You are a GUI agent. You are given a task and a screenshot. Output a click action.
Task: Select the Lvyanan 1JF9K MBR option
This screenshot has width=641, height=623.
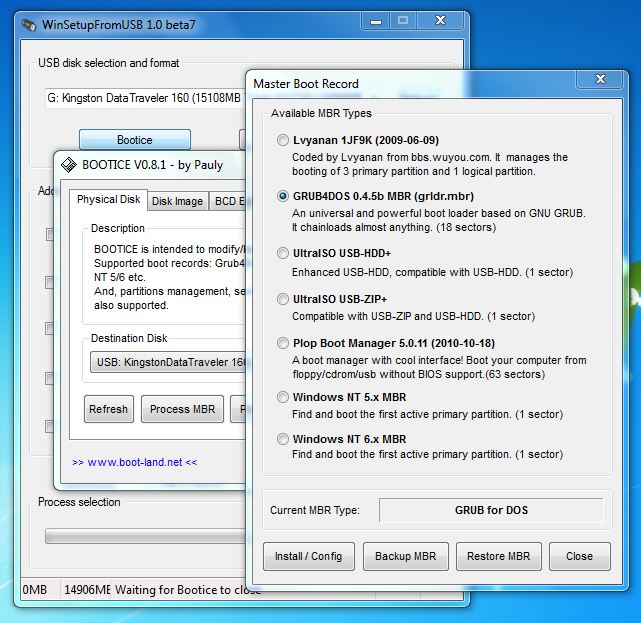(x=283, y=141)
